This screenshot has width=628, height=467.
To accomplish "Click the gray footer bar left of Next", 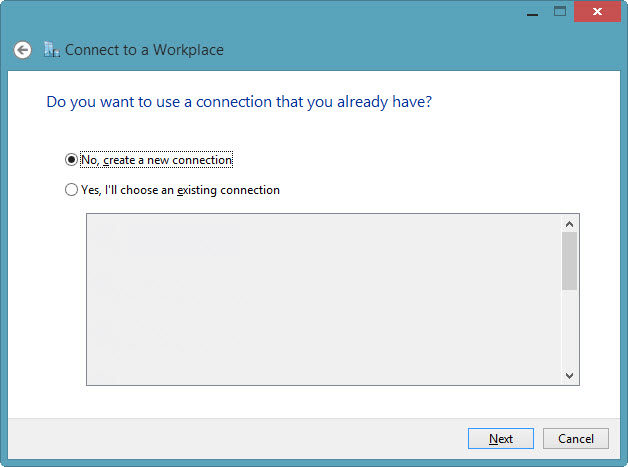I will pos(236,439).
